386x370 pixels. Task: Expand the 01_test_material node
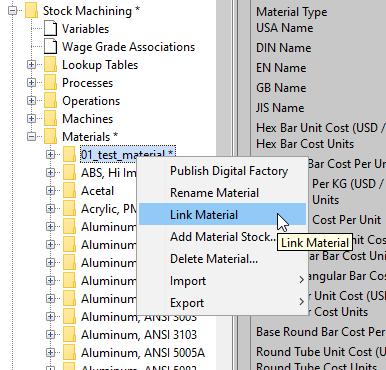point(50,155)
